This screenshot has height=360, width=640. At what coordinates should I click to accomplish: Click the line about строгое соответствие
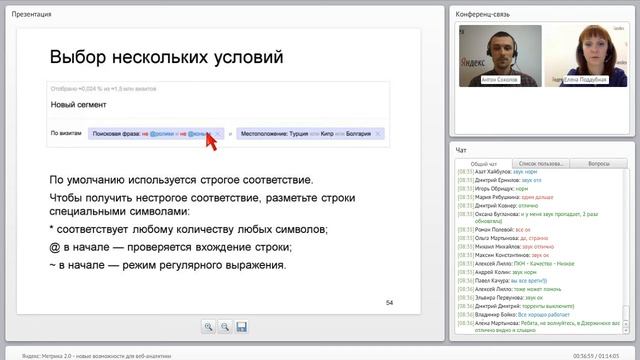point(181,180)
